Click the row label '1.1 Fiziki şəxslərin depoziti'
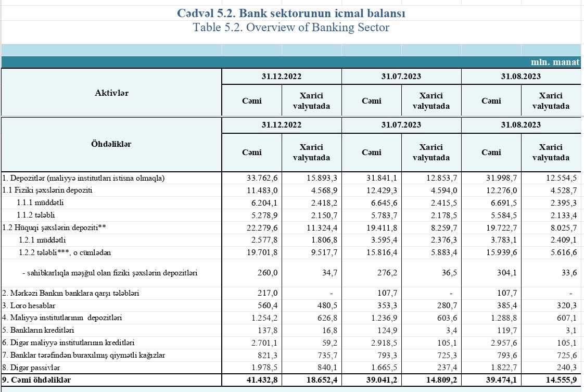The image size is (584, 392). pos(47,190)
